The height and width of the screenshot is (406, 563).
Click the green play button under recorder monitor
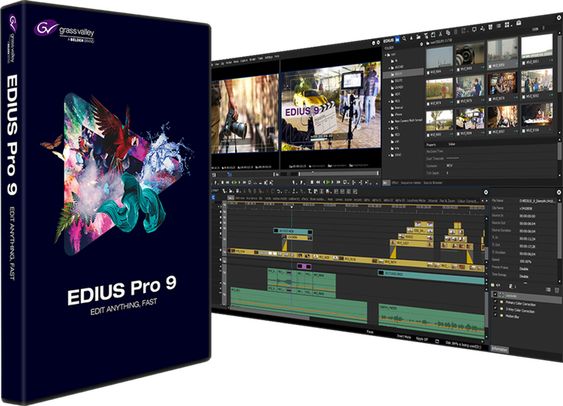pos(327,182)
